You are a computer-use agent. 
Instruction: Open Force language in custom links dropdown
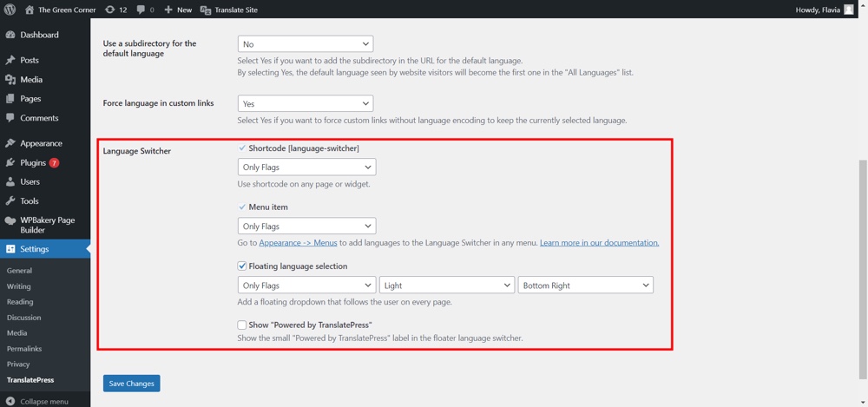(306, 103)
